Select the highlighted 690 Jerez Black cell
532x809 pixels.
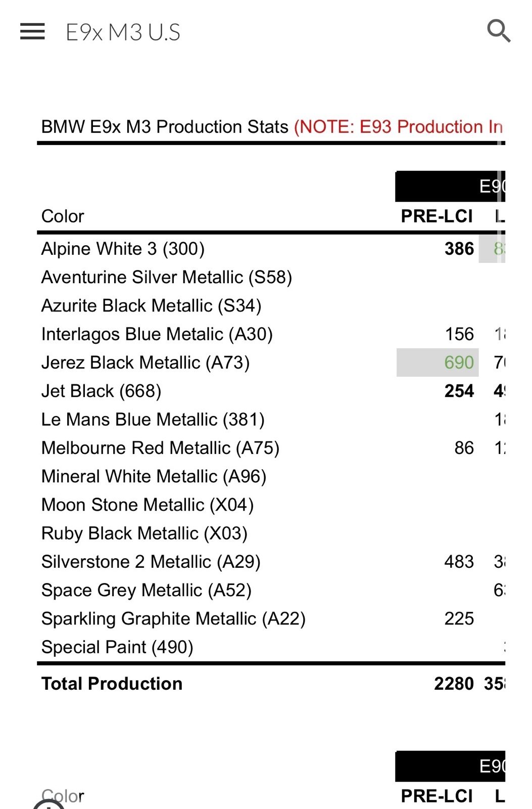point(438,363)
